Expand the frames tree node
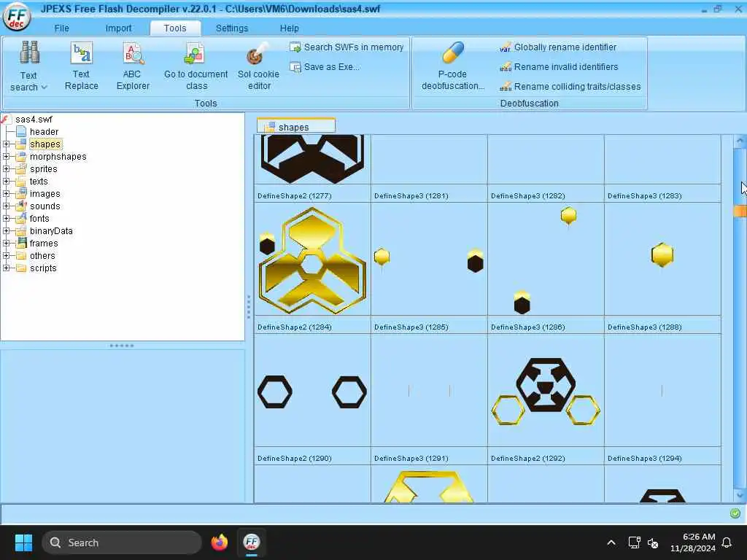Screen dimensions: 747x560 click(x=6, y=243)
